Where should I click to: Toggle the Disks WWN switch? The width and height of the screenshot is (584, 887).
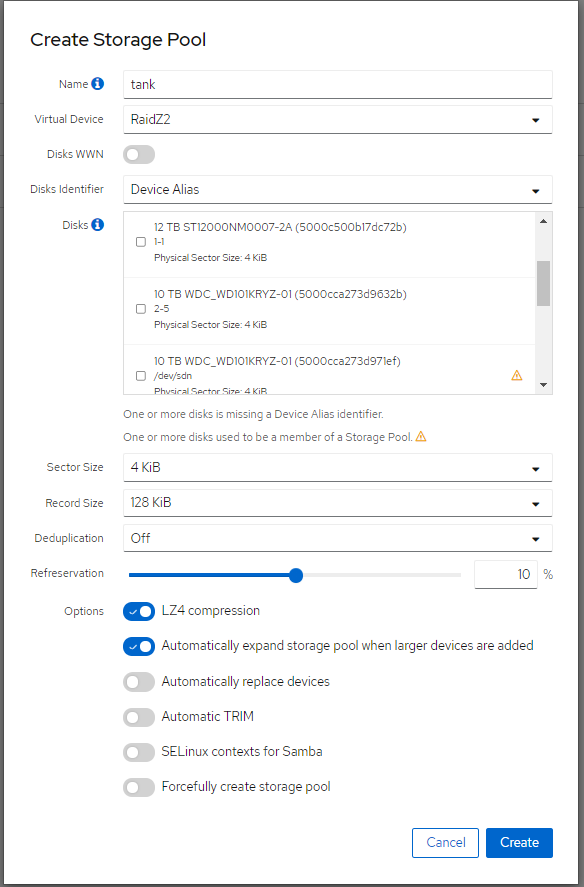(x=139, y=154)
